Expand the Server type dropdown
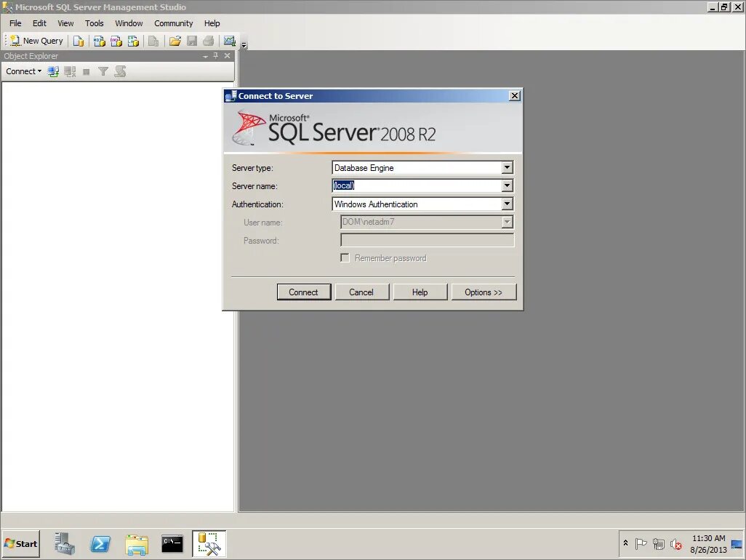746x560 pixels. coord(508,167)
